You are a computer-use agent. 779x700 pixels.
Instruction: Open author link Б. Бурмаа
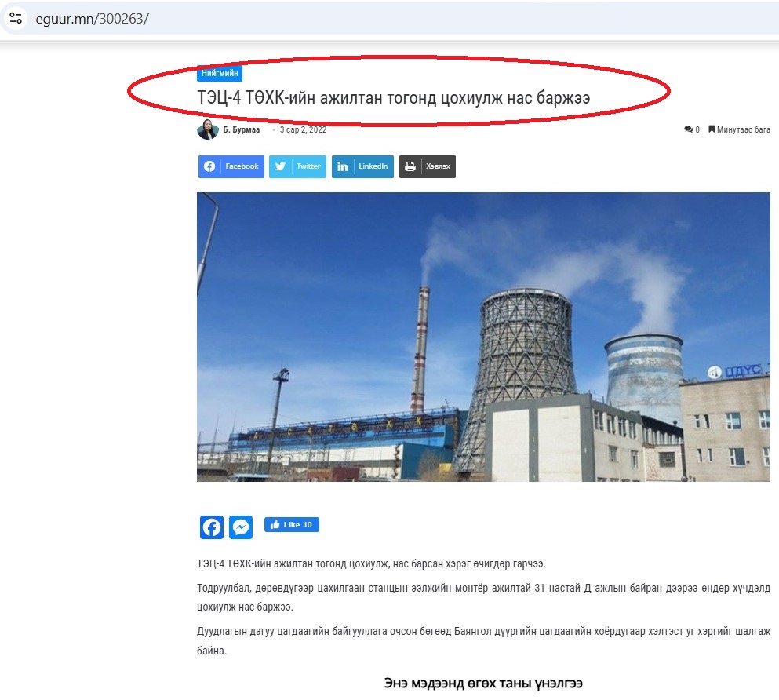click(242, 129)
